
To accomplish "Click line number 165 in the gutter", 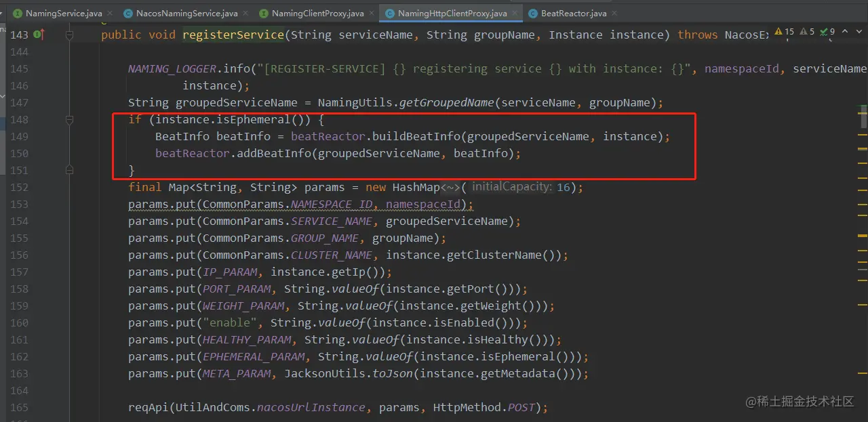I will pos(19,408).
